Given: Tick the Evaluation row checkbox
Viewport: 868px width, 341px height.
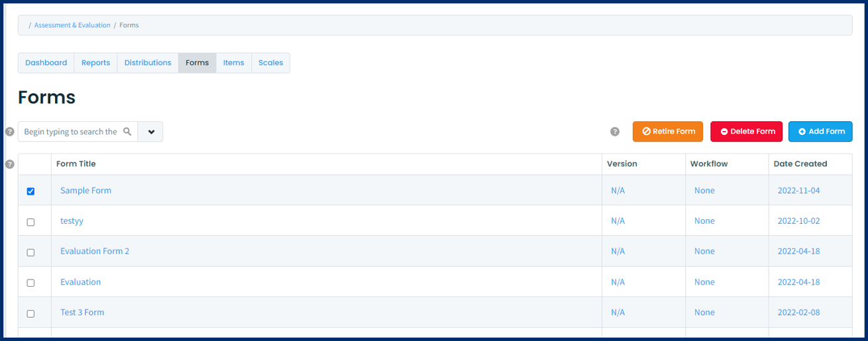Looking at the screenshot, I should point(30,283).
